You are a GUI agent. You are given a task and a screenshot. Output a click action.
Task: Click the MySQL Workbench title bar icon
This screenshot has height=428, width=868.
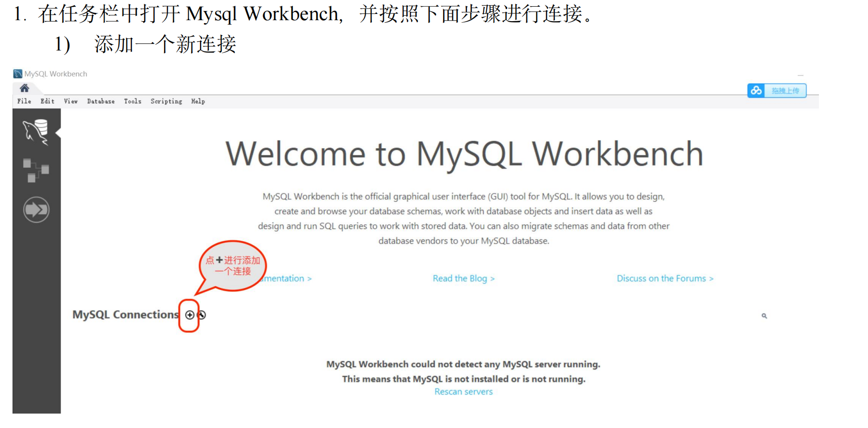(x=18, y=74)
